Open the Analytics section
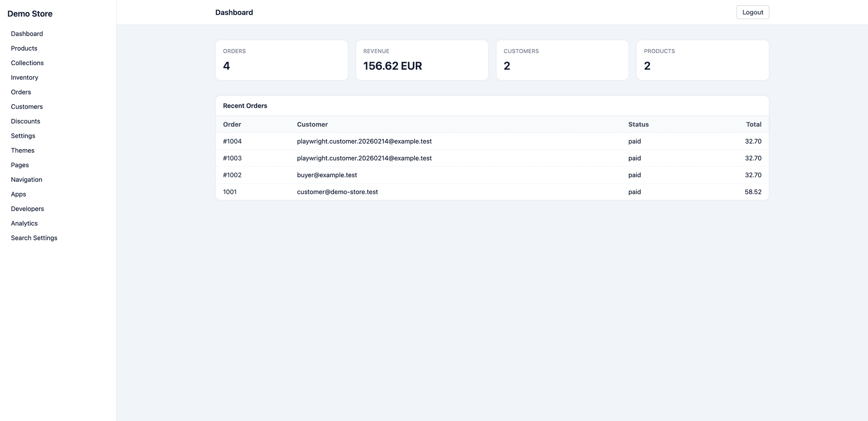Viewport: 868px width, 421px height. click(24, 223)
